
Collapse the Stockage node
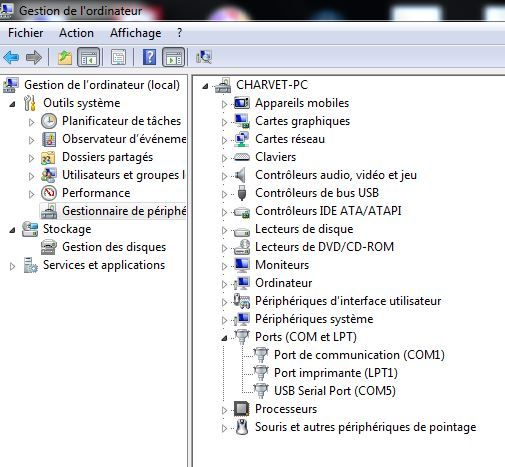click(12, 230)
